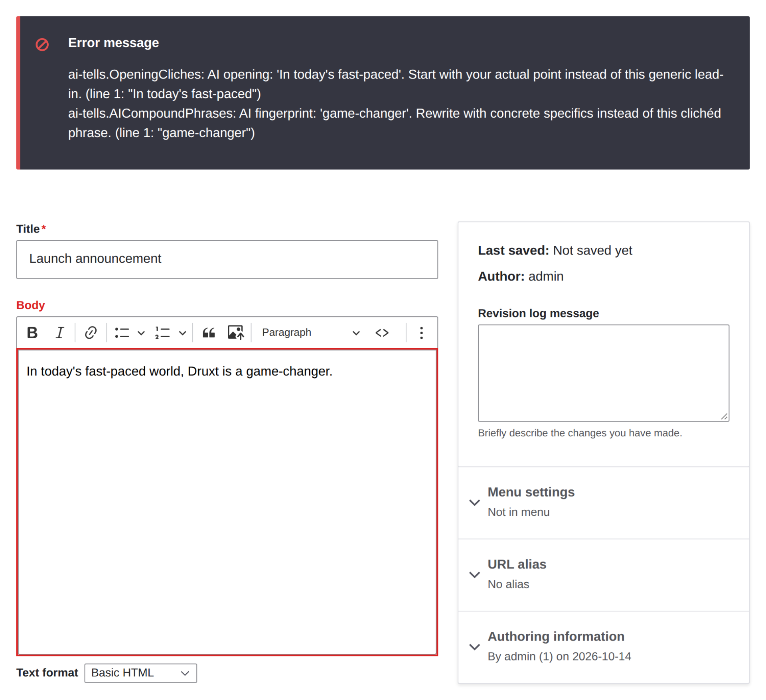Click the Title field label
This screenshot has height=700, width=766.
(28, 229)
